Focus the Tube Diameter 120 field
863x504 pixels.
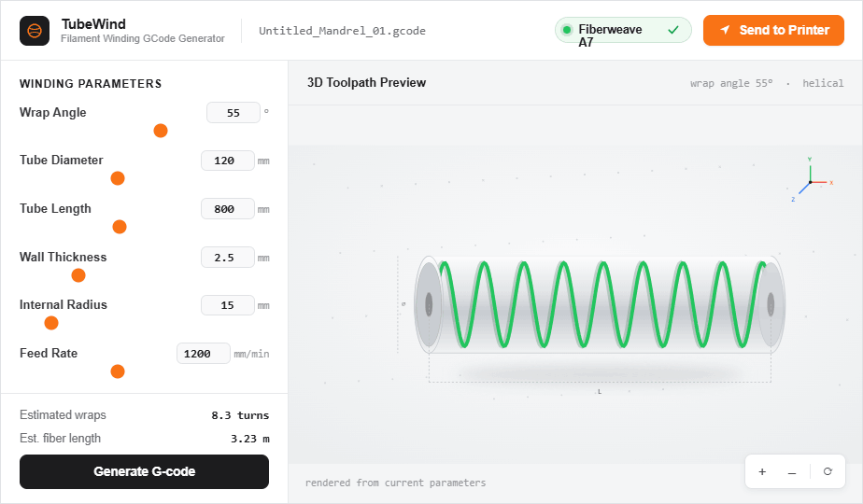pos(227,161)
